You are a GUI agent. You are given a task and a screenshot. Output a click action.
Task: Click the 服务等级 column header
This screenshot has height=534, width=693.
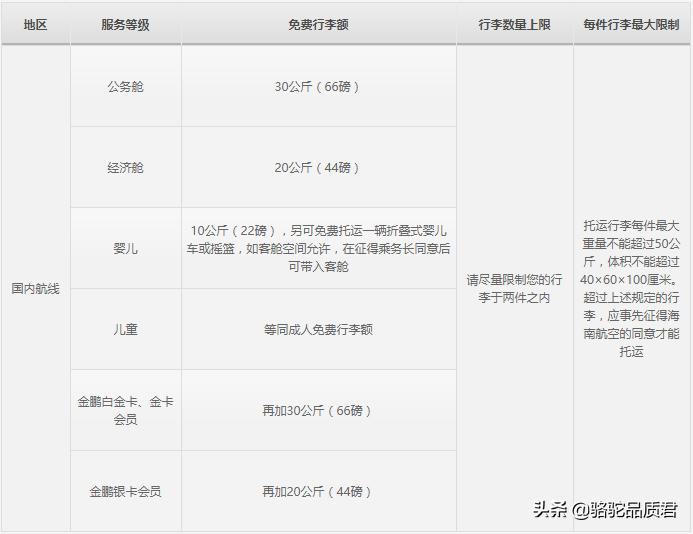pos(126,24)
